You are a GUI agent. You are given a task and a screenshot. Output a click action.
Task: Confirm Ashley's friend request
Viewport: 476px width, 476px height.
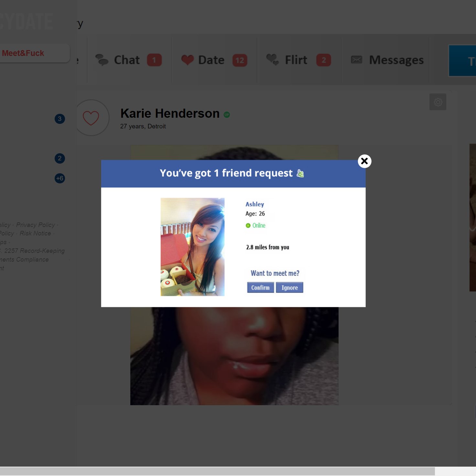click(x=260, y=287)
